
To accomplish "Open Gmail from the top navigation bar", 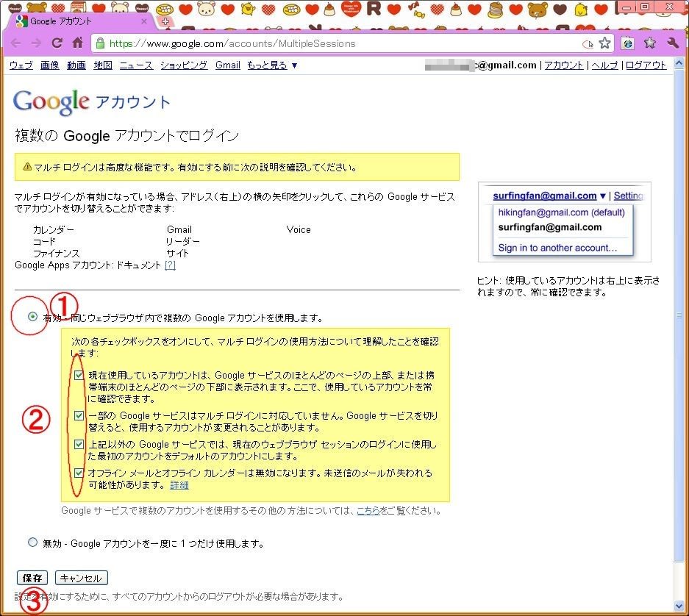I will [227, 65].
